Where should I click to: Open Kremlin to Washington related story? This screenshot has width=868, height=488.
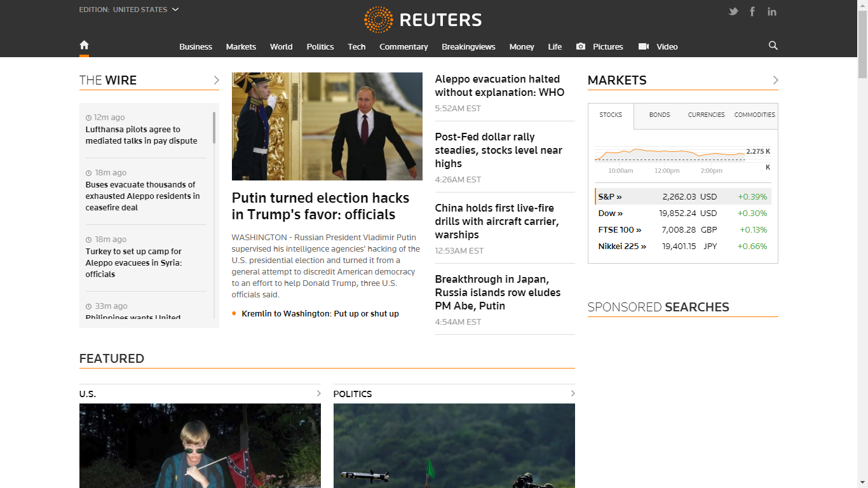pos(320,314)
